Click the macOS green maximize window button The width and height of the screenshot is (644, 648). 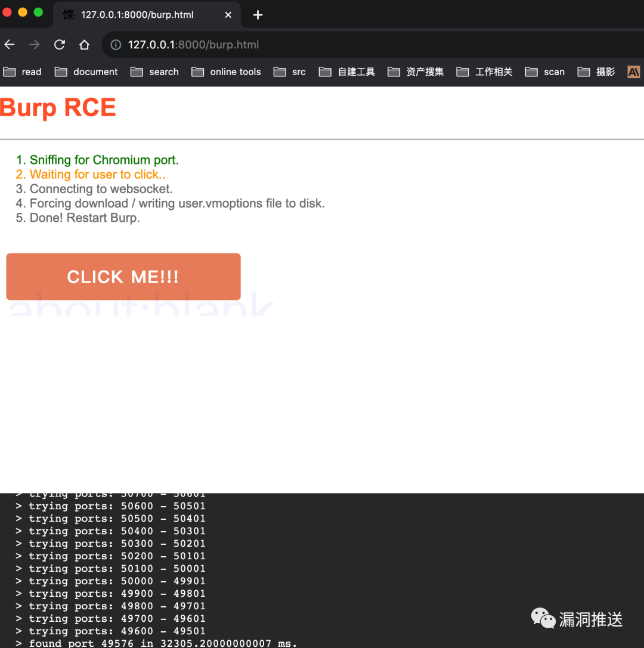(38, 12)
